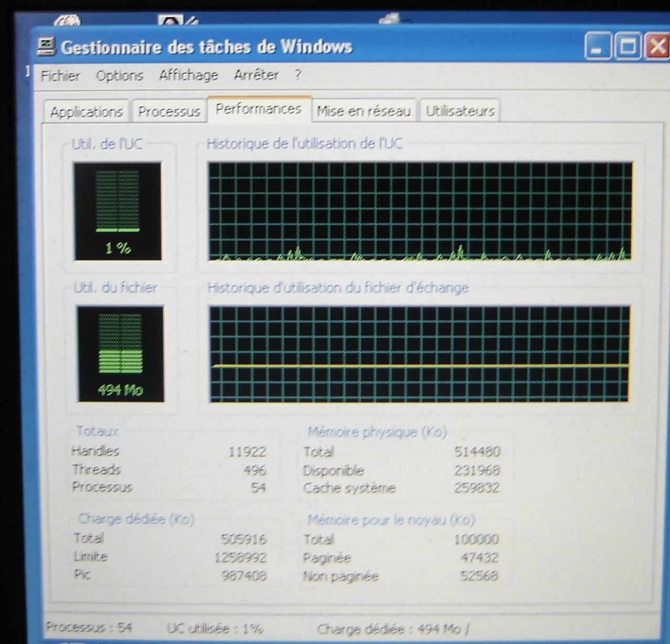Open the Options menu
Image resolution: width=670 pixels, height=644 pixels.
point(119,76)
